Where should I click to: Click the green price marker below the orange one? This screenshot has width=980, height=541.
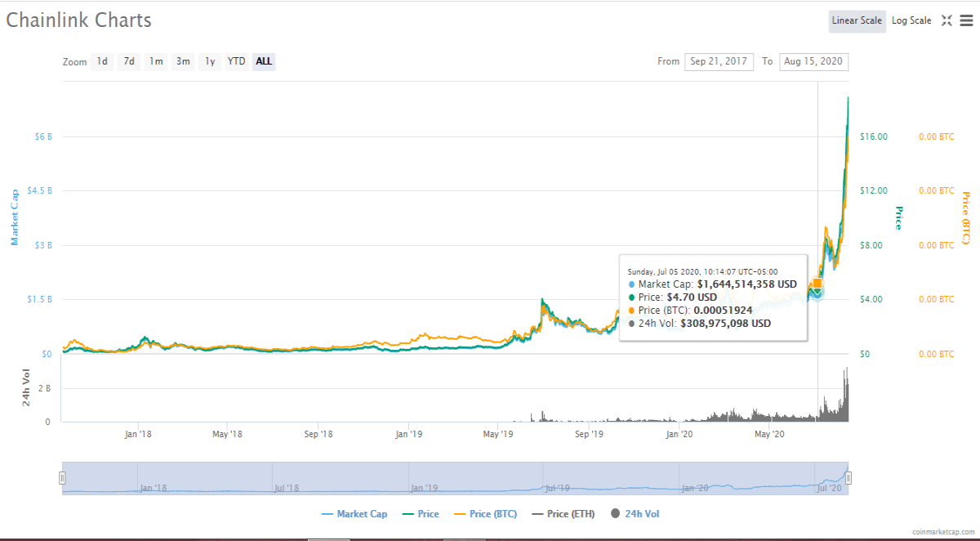(816, 292)
